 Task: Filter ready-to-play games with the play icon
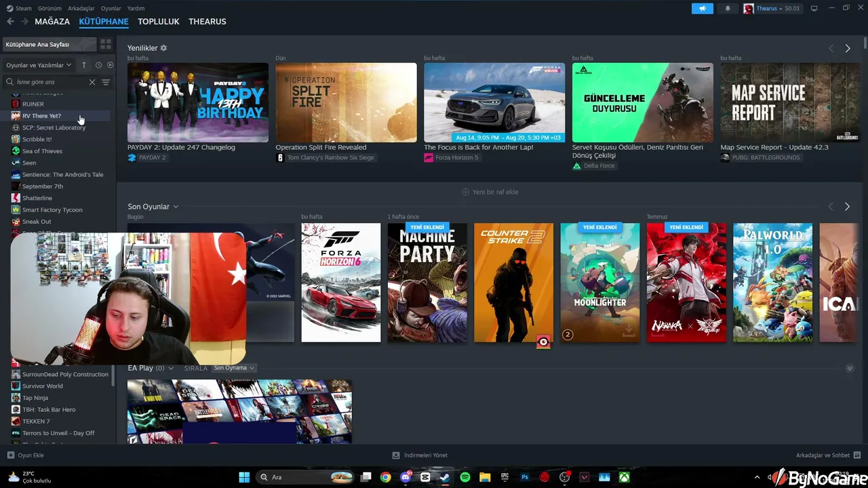click(x=110, y=65)
